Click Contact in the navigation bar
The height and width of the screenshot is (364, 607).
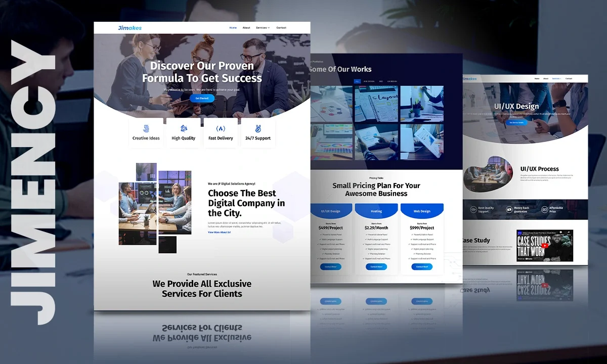[x=281, y=28]
